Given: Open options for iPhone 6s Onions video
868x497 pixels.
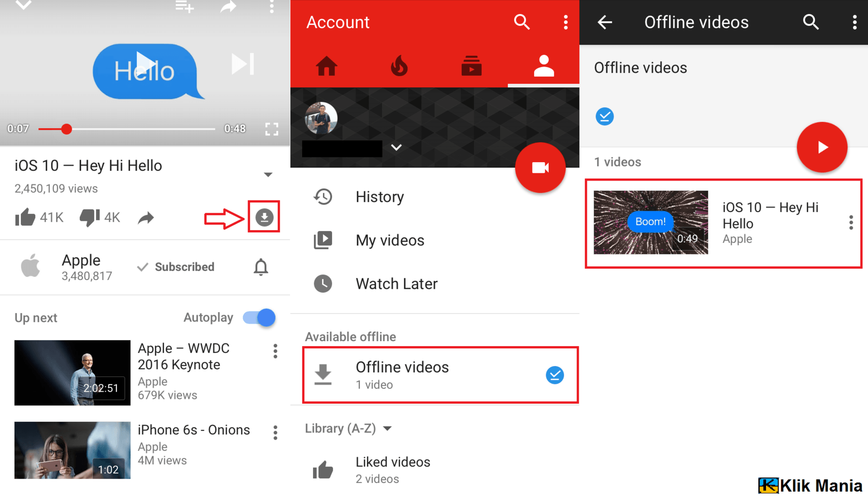Looking at the screenshot, I should (275, 432).
